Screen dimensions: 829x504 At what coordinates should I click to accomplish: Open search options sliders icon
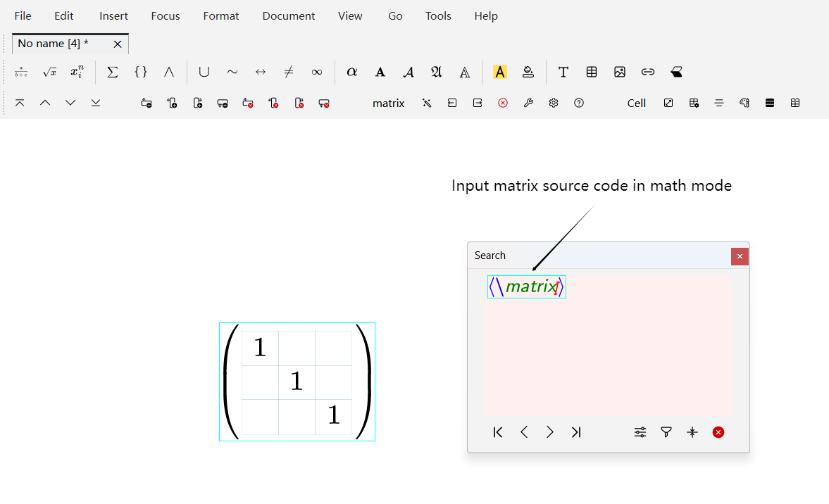click(640, 432)
